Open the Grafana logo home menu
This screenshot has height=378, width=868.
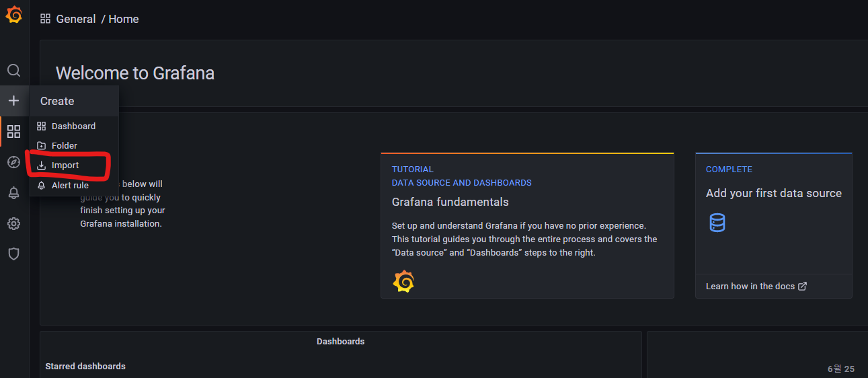(x=14, y=15)
